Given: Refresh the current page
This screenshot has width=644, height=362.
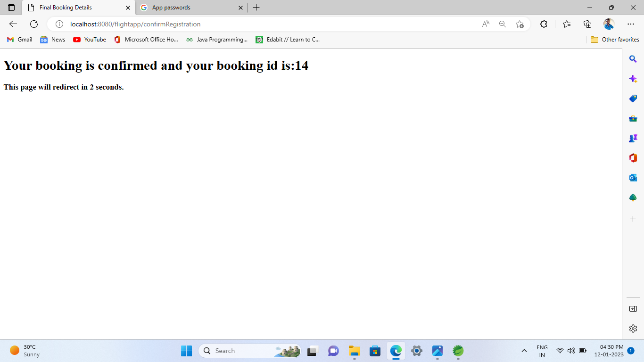Looking at the screenshot, I should pyautogui.click(x=34, y=24).
